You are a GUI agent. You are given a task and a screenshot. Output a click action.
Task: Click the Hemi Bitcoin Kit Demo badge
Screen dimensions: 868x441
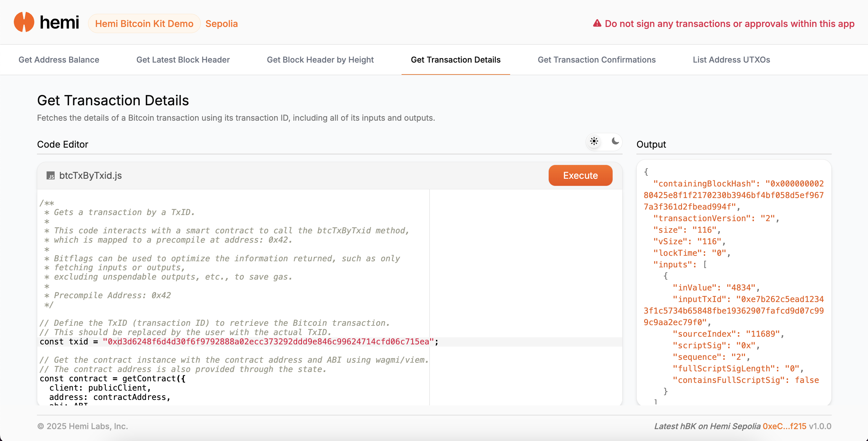point(144,23)
